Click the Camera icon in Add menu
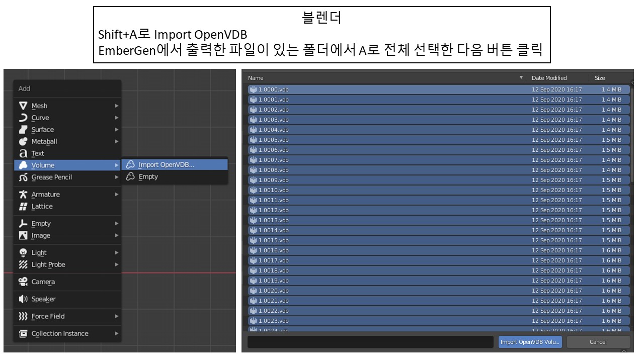Screen dimensions: 644x362 pos(23,282)
